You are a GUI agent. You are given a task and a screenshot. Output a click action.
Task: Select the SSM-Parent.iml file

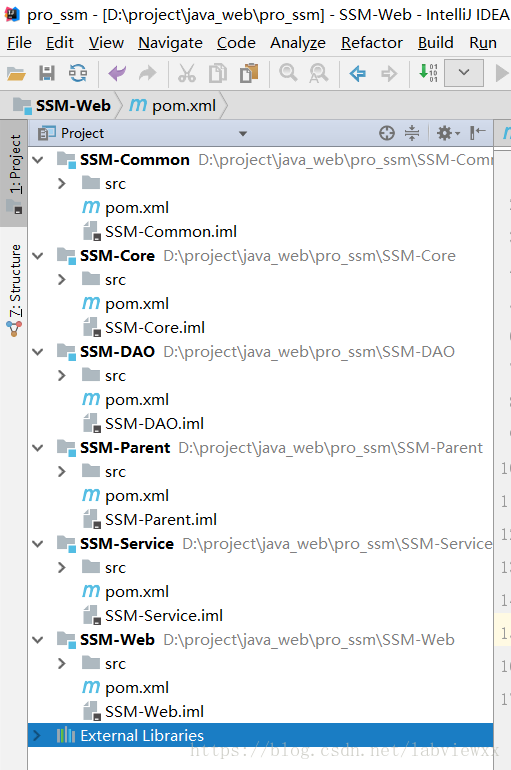click(150, 520)
